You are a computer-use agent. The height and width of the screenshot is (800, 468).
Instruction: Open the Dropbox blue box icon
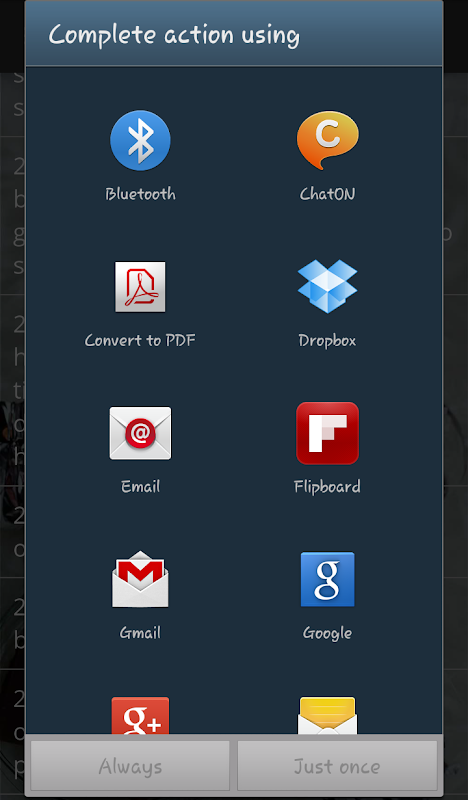click(327, 286)
